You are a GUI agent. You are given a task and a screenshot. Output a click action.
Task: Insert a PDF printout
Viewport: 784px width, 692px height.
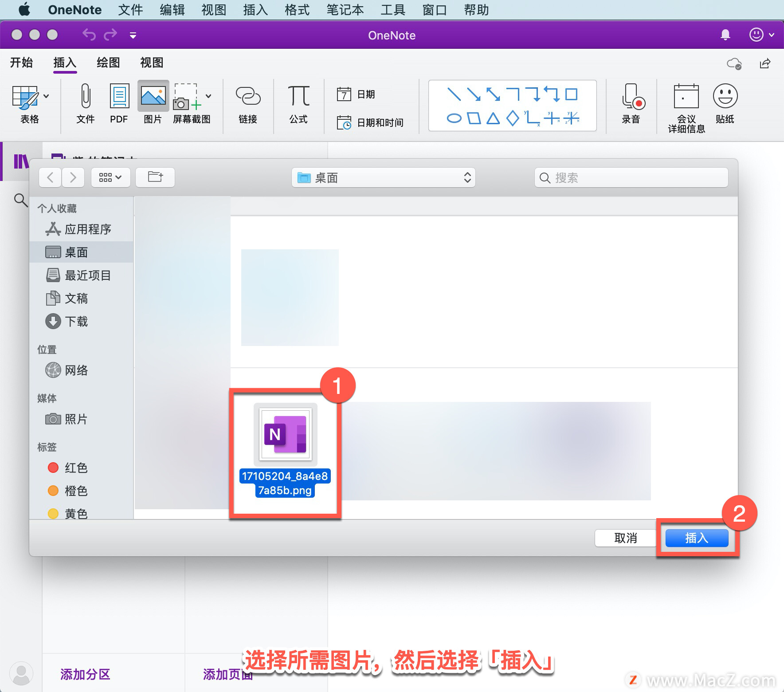(119, 105)
